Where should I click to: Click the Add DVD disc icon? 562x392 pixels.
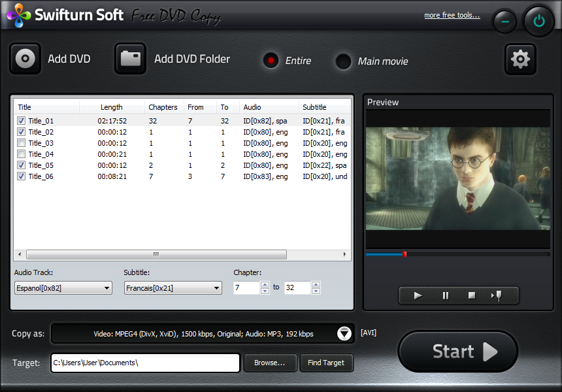(x=25, y=58)
